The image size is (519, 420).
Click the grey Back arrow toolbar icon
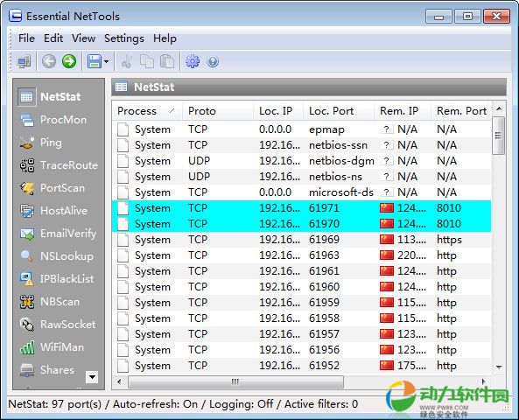(x=49, y=61)
